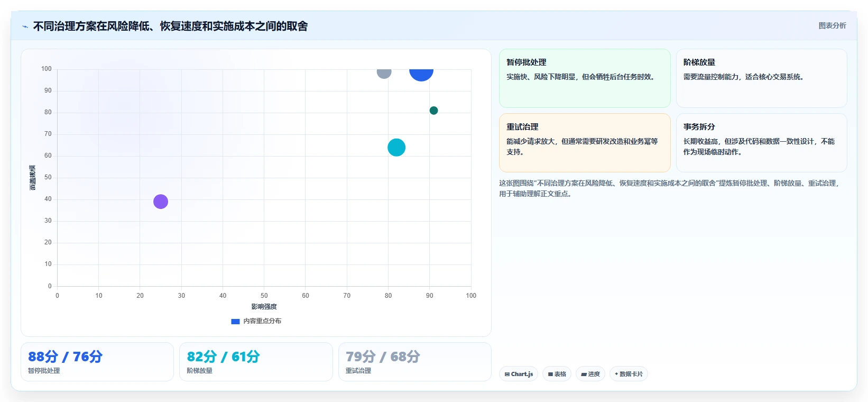
Task: Click the 图表分析 label in header
Action: coord(832,25)
